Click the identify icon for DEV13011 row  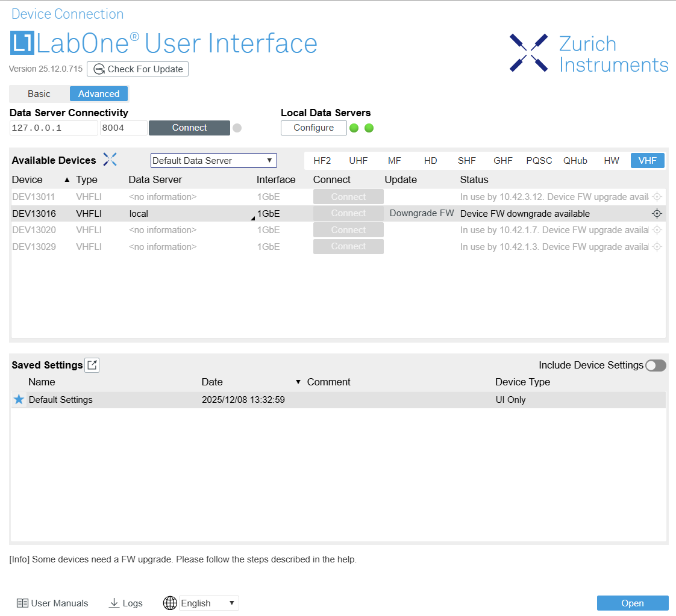click(657, 197)
